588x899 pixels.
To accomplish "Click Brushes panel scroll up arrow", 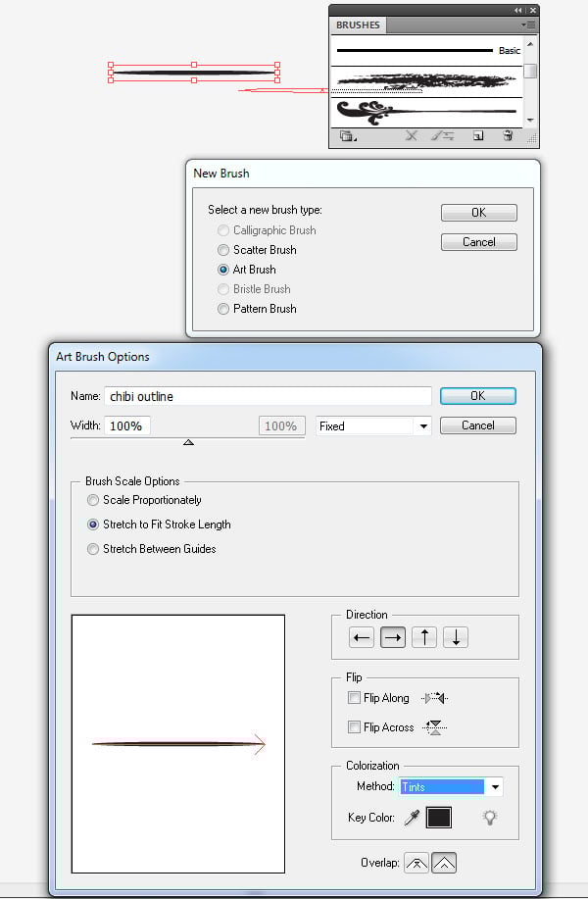I will coord(530,43).
